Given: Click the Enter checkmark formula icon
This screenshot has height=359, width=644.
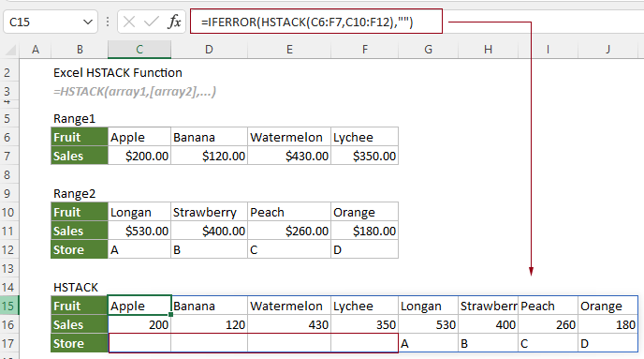Looking at the screenshot, I should coord(152,22).
